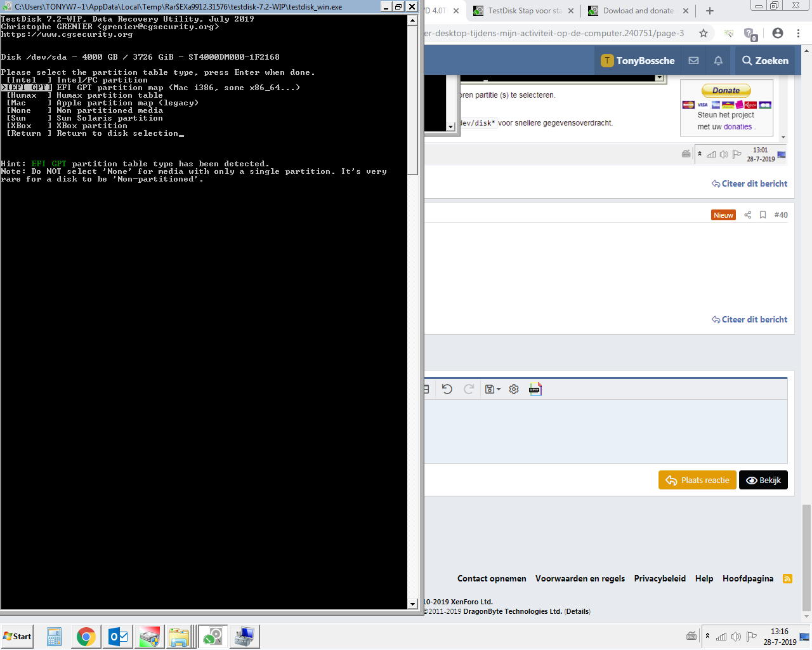Open Privacybeleid footer link
This screenshot has width=812, height=650.
(x=660, y=578)
